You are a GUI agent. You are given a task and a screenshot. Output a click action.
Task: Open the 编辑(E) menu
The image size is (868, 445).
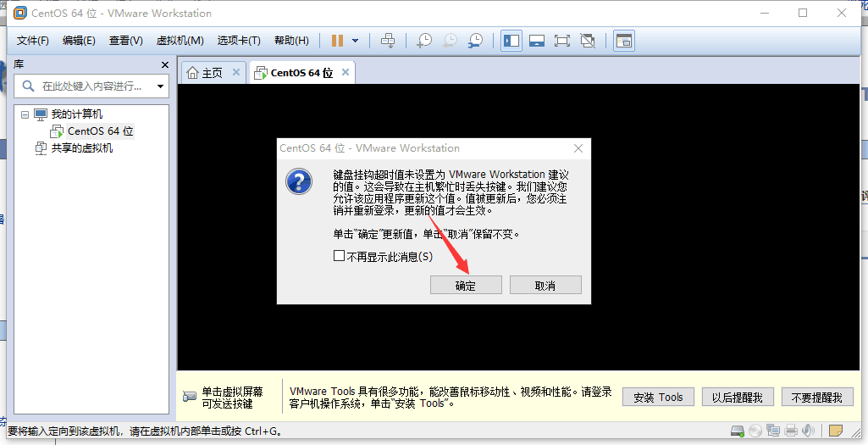point(79,41)
